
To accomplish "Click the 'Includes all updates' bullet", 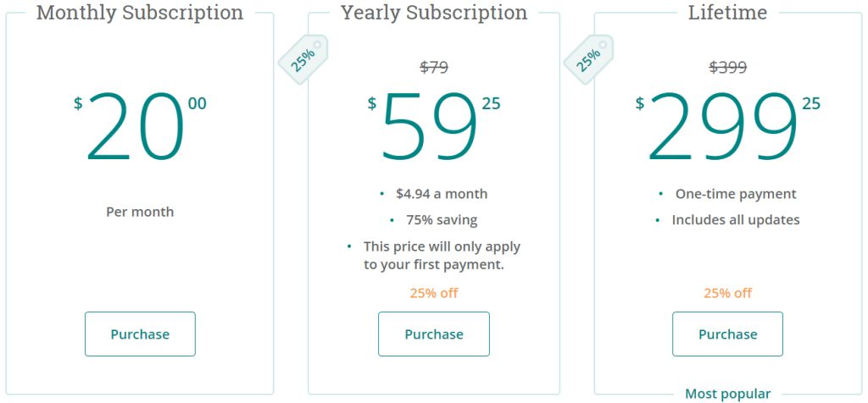I will (736, 220).
